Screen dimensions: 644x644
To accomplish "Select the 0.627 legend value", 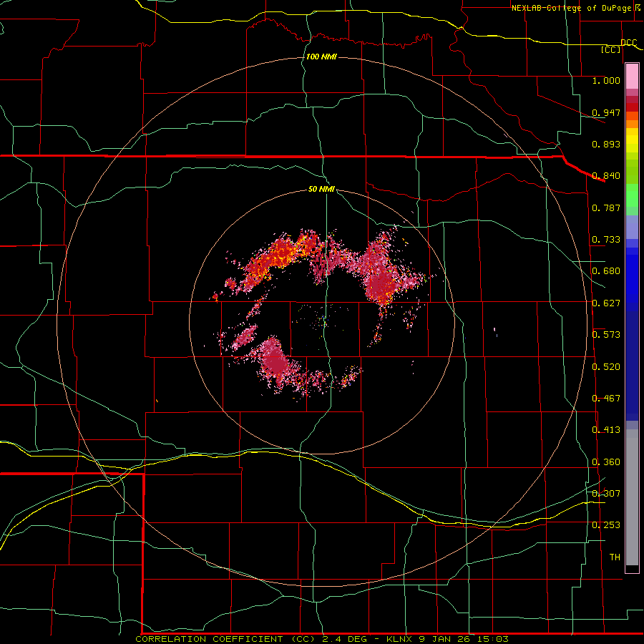I will [x=606, y=303].
